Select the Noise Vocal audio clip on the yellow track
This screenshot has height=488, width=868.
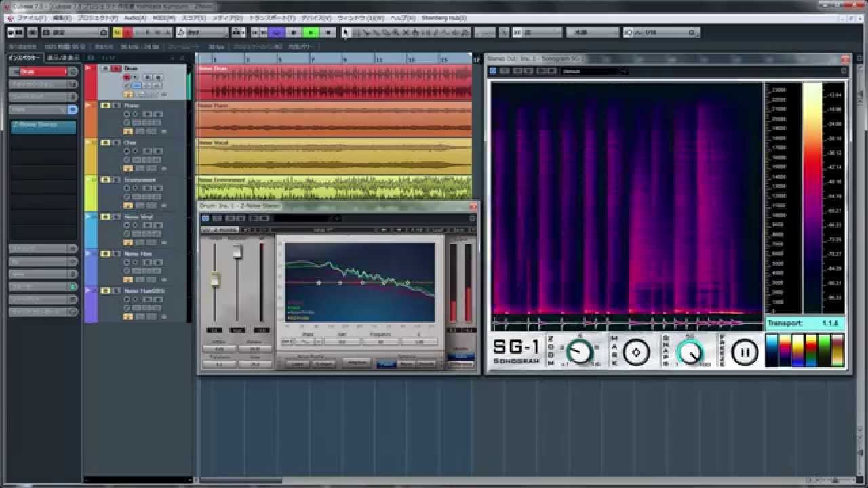(x=334, y=156)
